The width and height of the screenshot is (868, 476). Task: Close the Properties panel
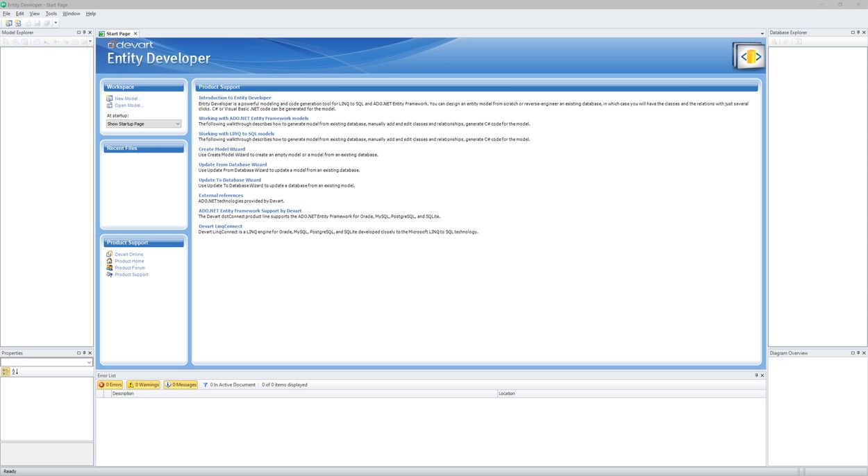coord(90,353)
